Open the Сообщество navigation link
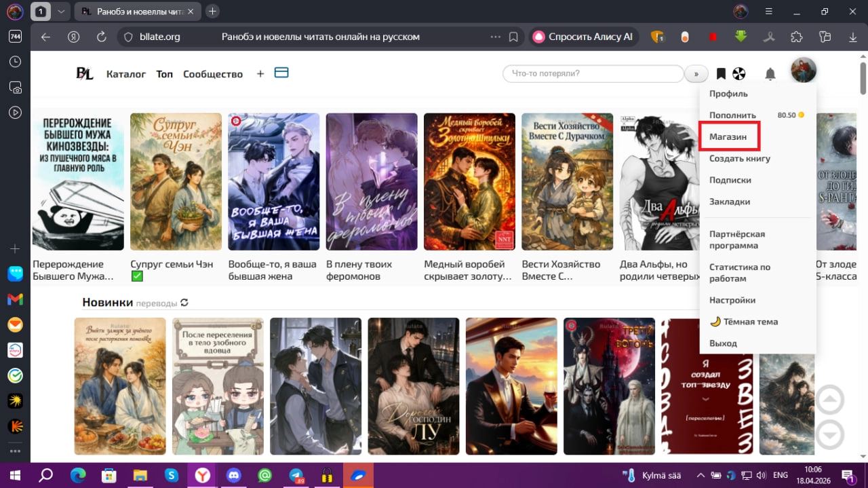 [x=213, y=74]
